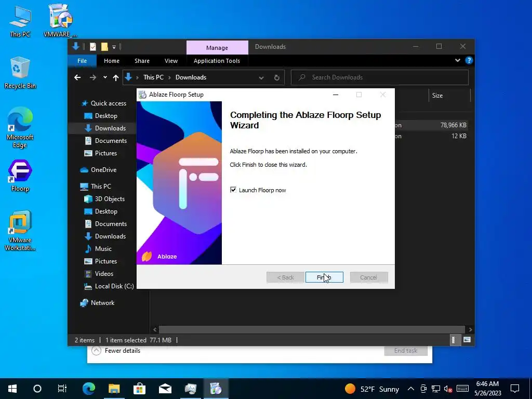
Task: Open Edge from the taskbar
Action: click(89, 389)
